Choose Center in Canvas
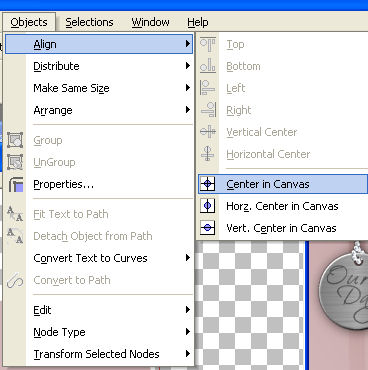 [283, 184]
